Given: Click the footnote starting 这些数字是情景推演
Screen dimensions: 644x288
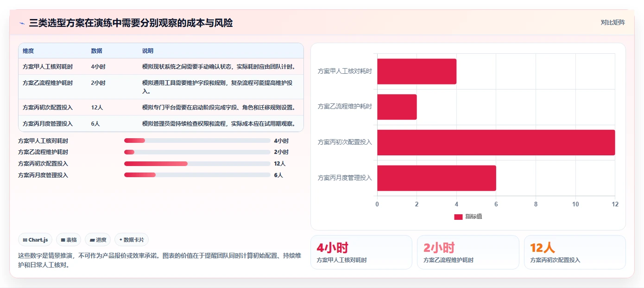Looking at the screenshot, I should (159, 260).
